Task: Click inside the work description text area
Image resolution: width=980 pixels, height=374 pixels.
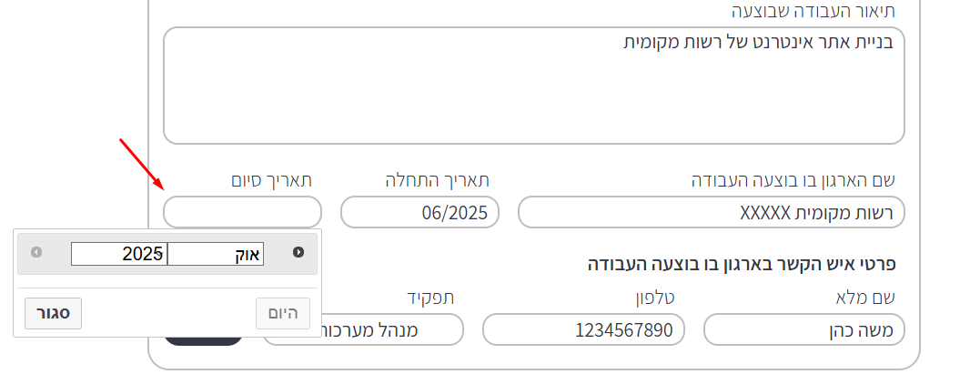Action: (x=534, y=86)
